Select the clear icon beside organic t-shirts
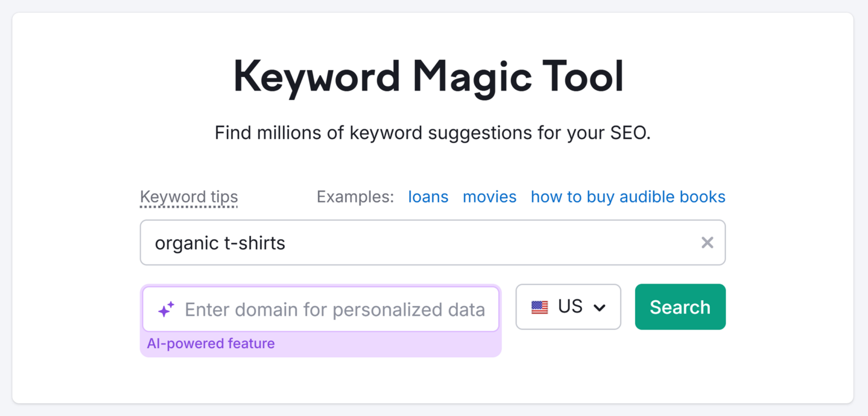868x416 pixels. coord(707,242)
